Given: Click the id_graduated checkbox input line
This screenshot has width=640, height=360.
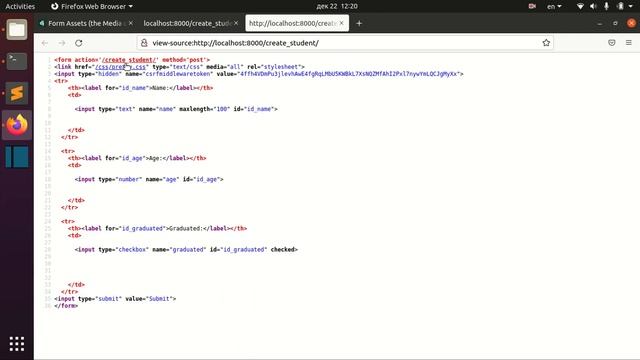Looking at the screenshot, I should (186, 249).
